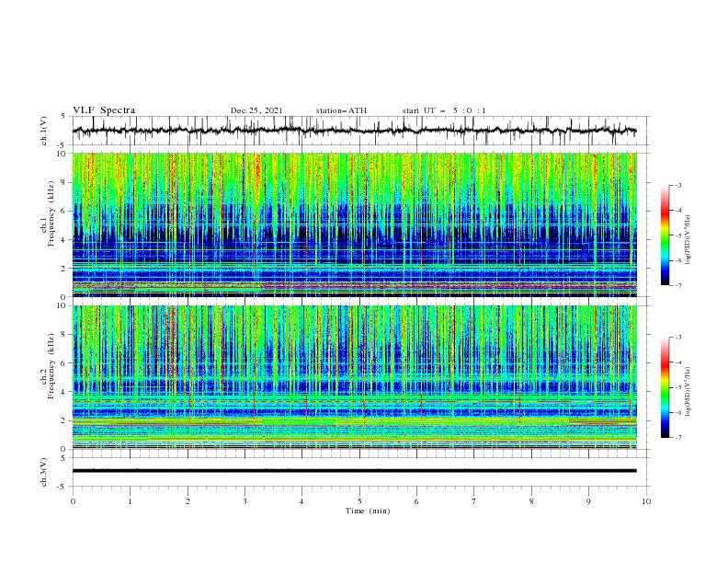Click the "VLF Spectra" title text
This screenshot has height=563, width=728.
104,110
